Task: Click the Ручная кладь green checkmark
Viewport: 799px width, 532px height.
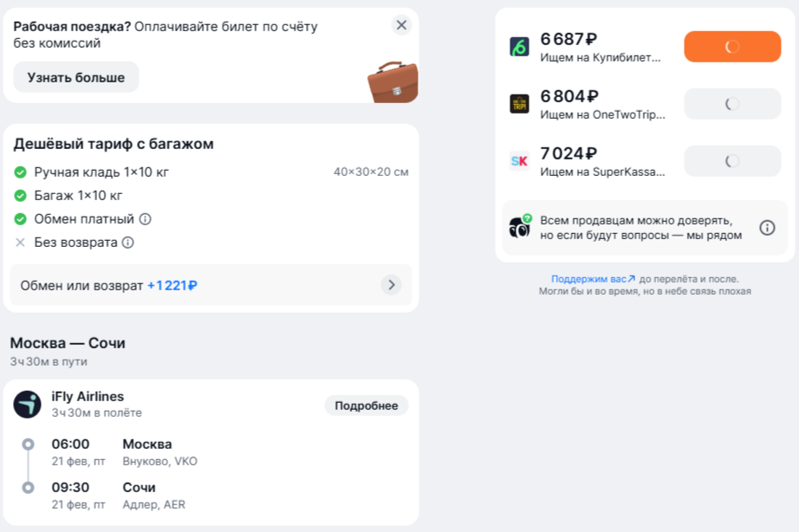Action: (21, 172)
